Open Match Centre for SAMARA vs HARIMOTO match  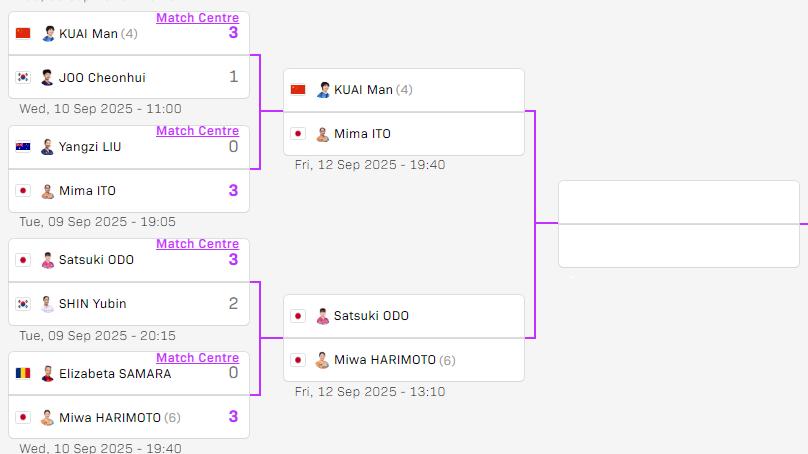197,358
